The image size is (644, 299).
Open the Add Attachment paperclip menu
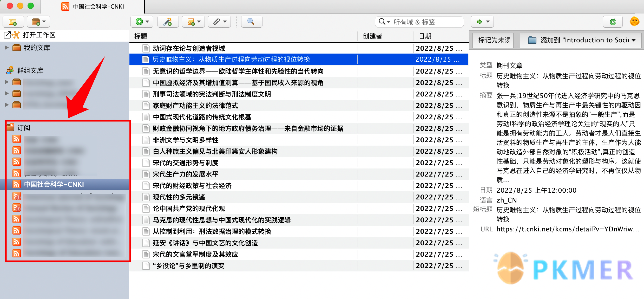pos(219,22)
